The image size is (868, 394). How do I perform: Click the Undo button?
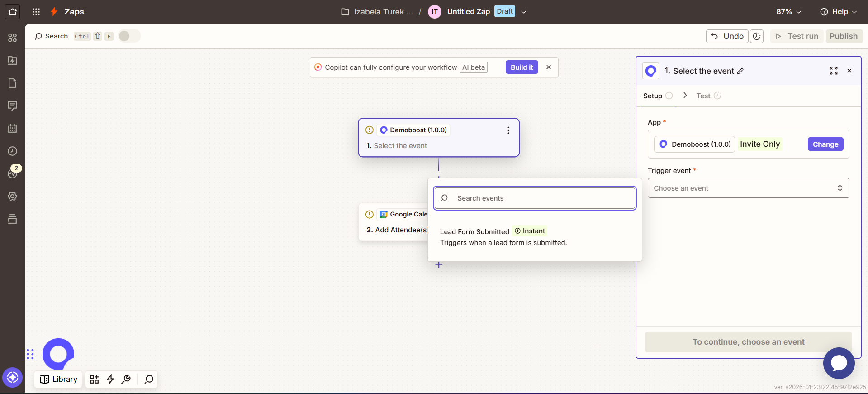pyautogui.click(x=727, y=36)
